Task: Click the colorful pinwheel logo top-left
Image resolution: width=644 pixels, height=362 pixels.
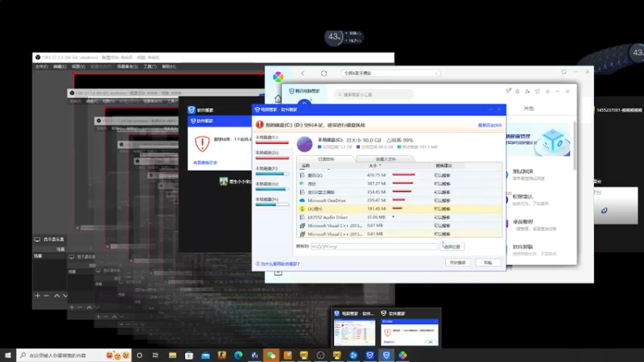Action: pos(278,76)
